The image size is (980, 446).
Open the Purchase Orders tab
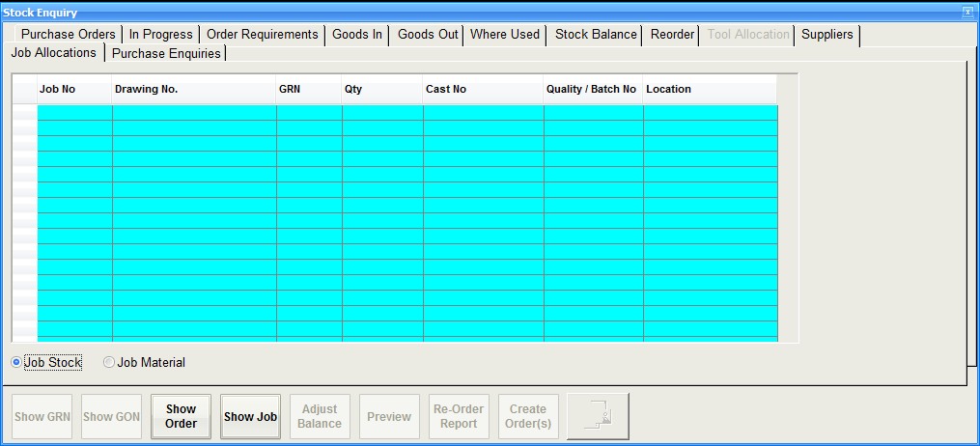click(68, 35)
